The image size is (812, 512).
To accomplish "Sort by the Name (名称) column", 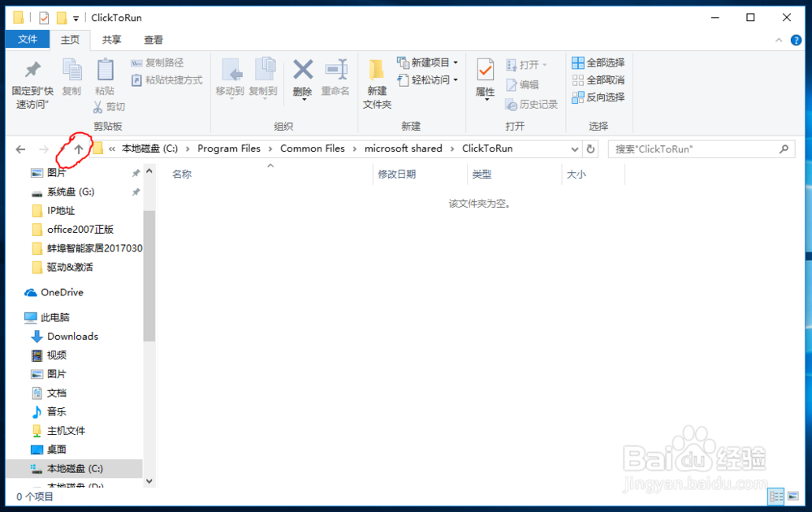I will (x=182, y=174).
